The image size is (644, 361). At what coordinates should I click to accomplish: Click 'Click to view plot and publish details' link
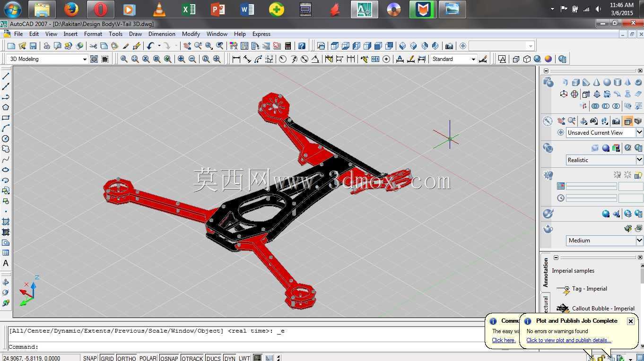(x=569, y=340)
